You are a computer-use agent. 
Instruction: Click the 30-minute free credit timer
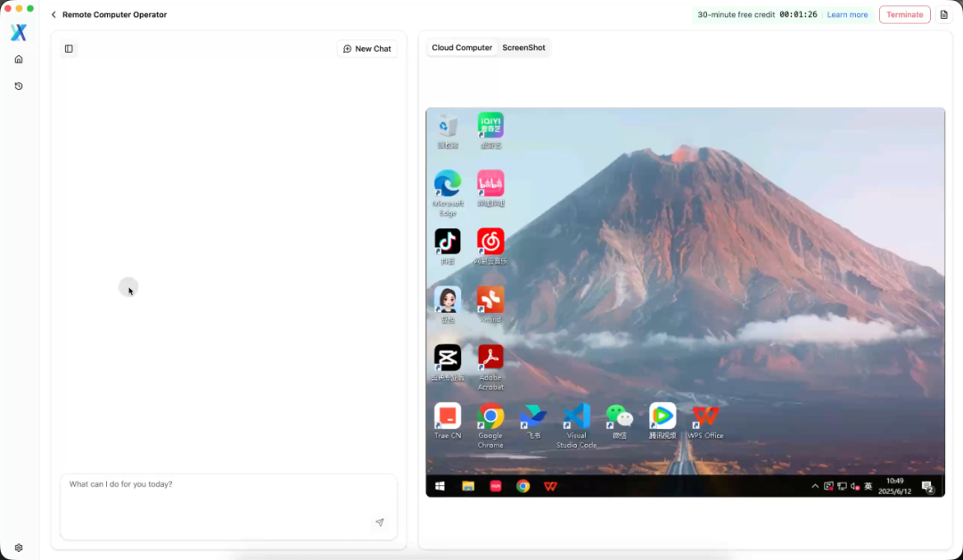(757, 15)
